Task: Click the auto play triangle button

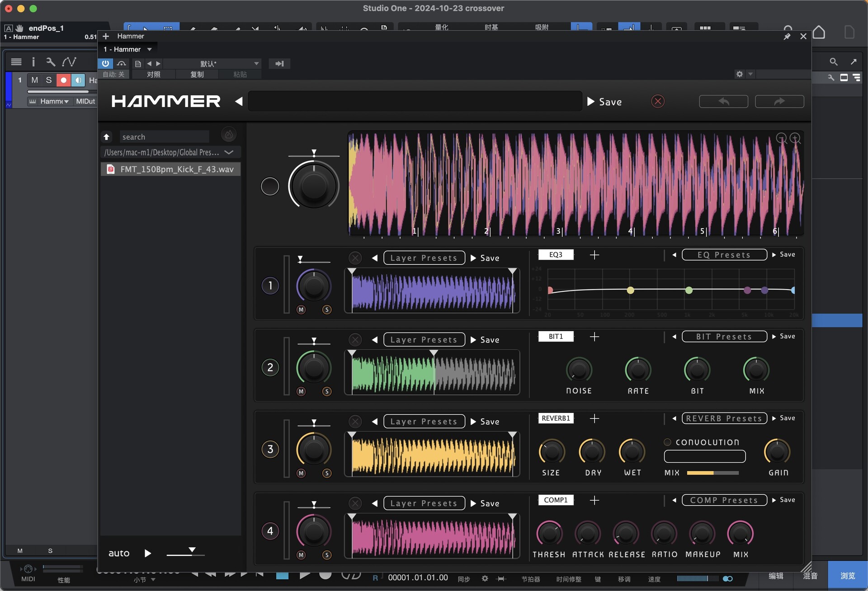Action: coord(147,553)
